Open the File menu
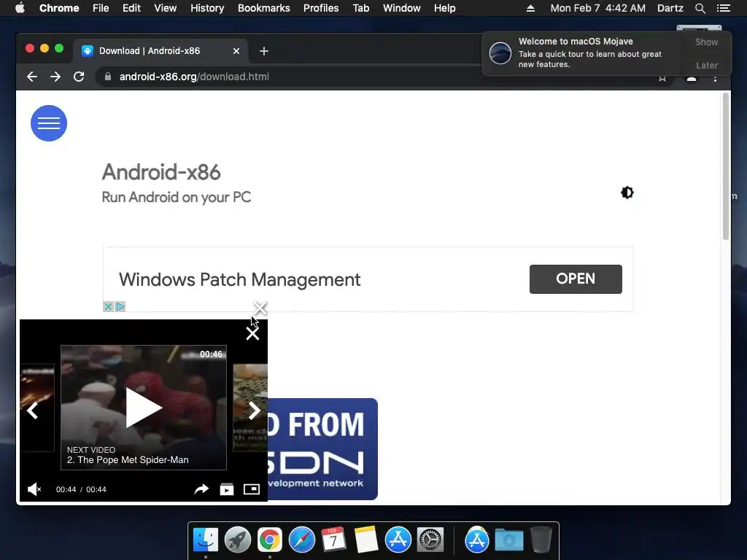This screenshot has width=747, height=560. click(x=101, y=8)
